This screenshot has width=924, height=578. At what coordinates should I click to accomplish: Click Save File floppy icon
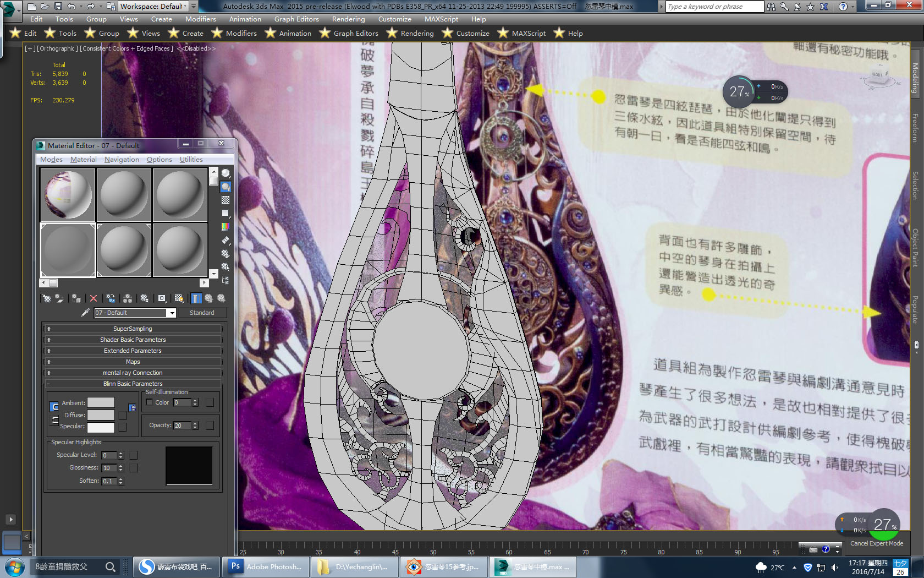[x=57, y=7]
